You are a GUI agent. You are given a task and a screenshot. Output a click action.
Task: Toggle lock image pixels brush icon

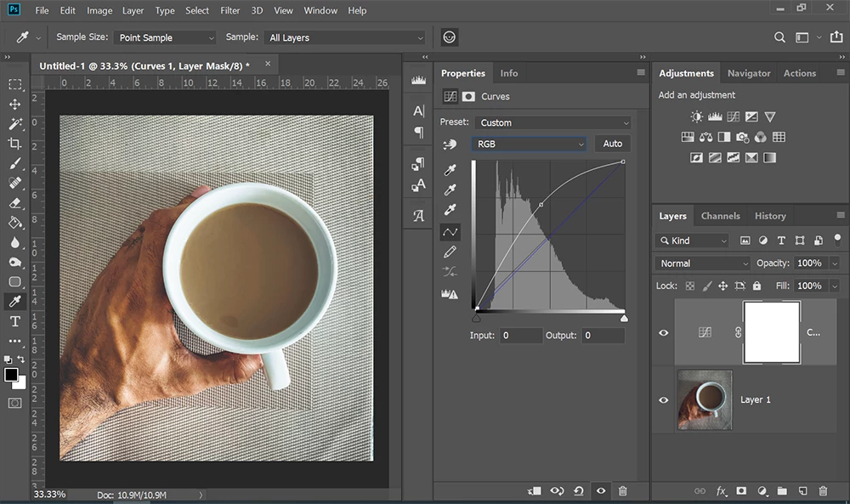(x=707, y=286)
